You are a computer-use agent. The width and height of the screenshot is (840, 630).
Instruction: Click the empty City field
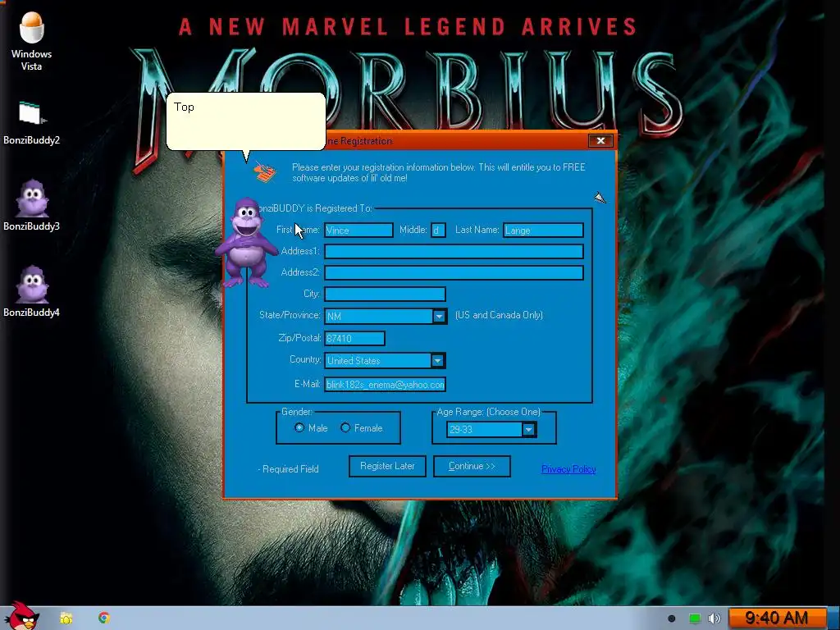click(385, 294)
